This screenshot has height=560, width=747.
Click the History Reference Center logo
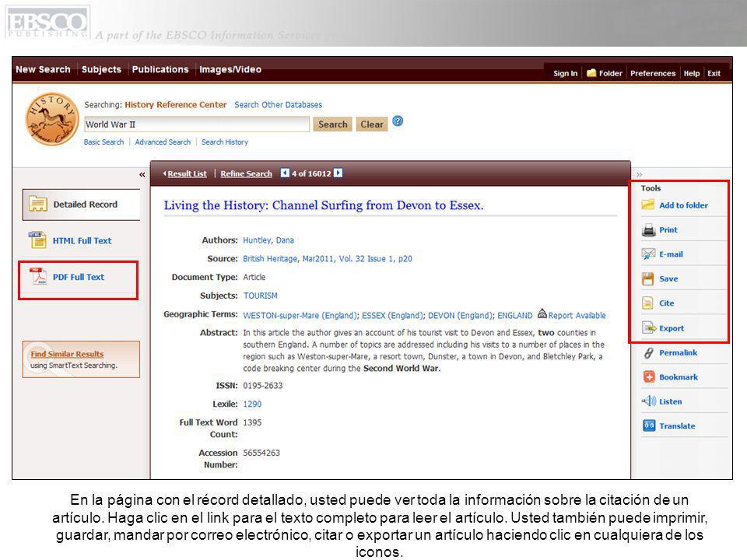tap(52, 120)
